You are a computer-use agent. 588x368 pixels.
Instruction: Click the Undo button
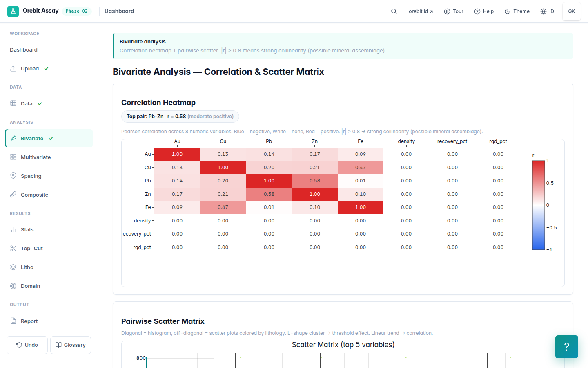point(27,345)
